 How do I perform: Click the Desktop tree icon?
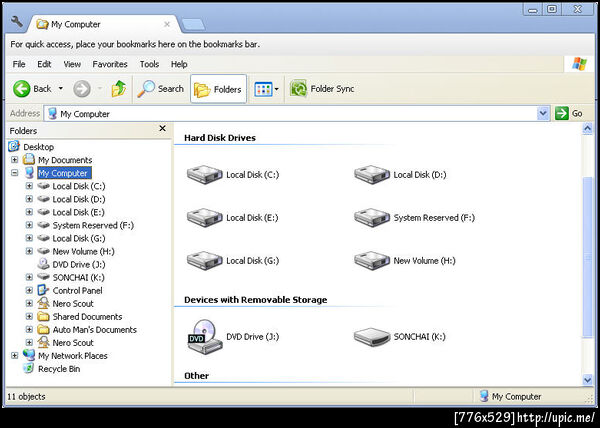pyautogui.click(x=14, y=146)
